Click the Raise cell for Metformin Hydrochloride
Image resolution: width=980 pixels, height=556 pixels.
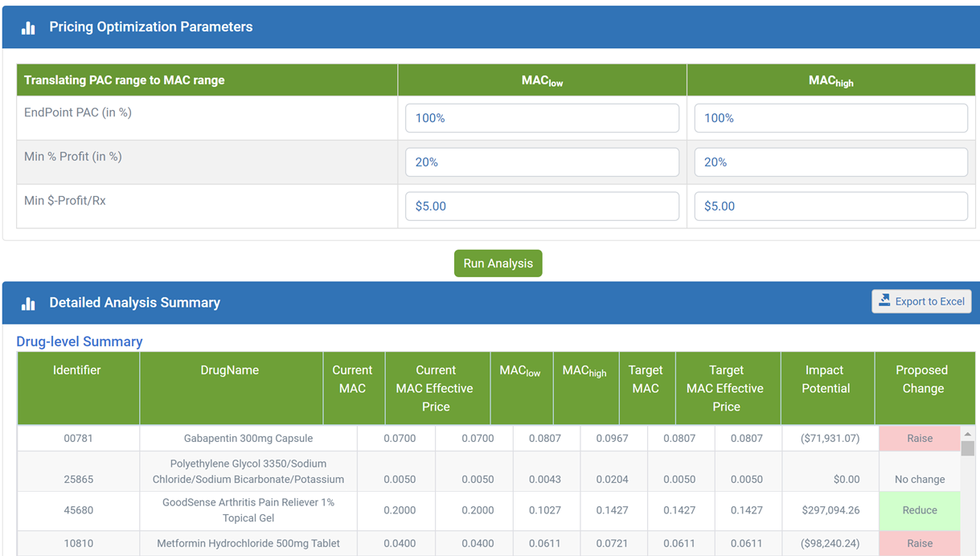pyautogui.click(x=920, y=543)
